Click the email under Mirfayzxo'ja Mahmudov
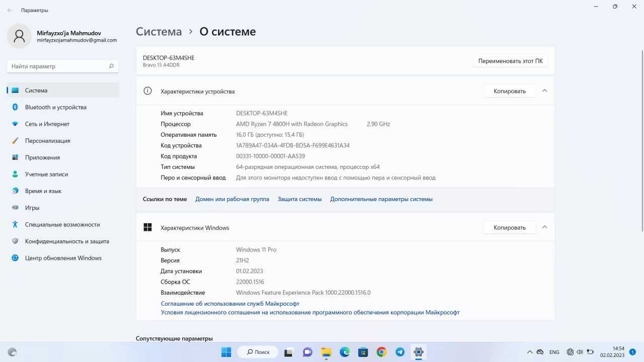The image size is (644, 362). click(x=77, y=40)
